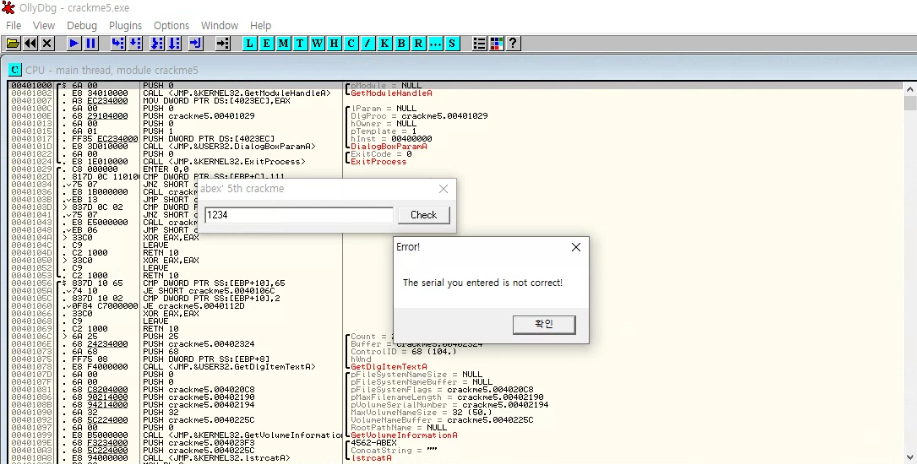Close the abex' 5th crackme dialog
917x464 pixels.
pos(443,189)
